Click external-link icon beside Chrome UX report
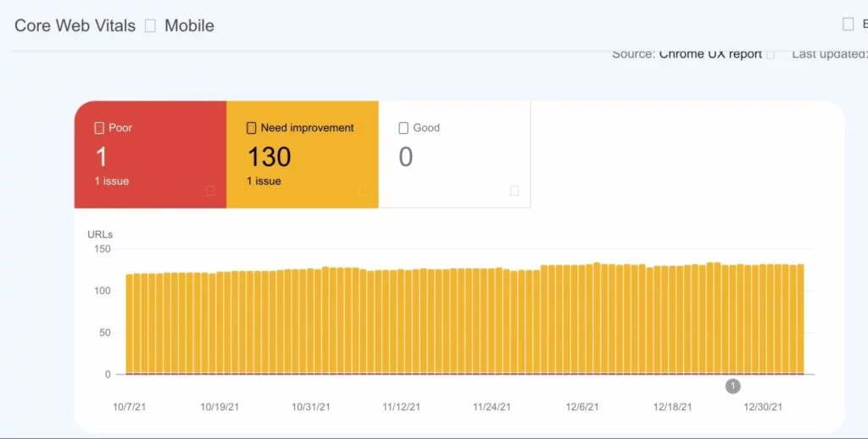The height and width of the screenshot is (439, 868). [771, 54]
